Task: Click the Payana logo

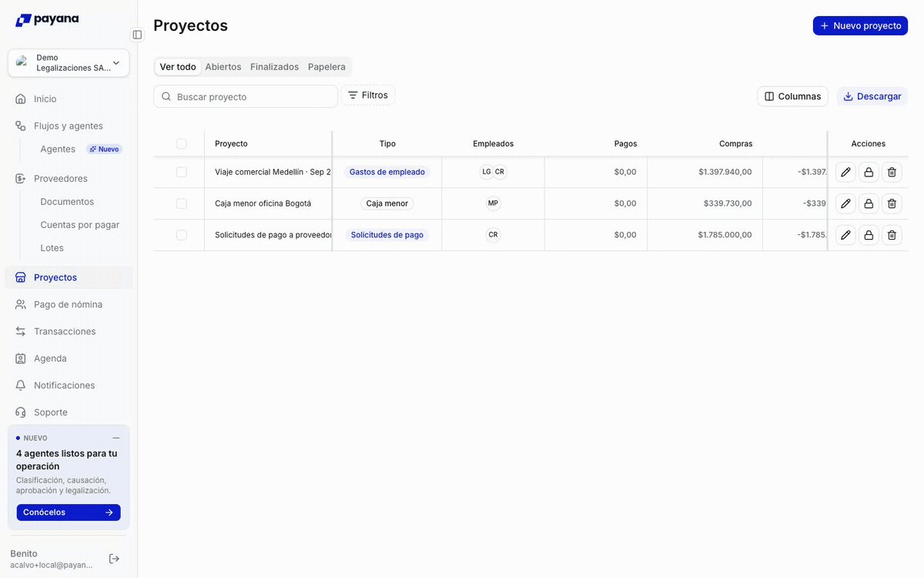Action: pyautogui.click(x=47, y=20)
